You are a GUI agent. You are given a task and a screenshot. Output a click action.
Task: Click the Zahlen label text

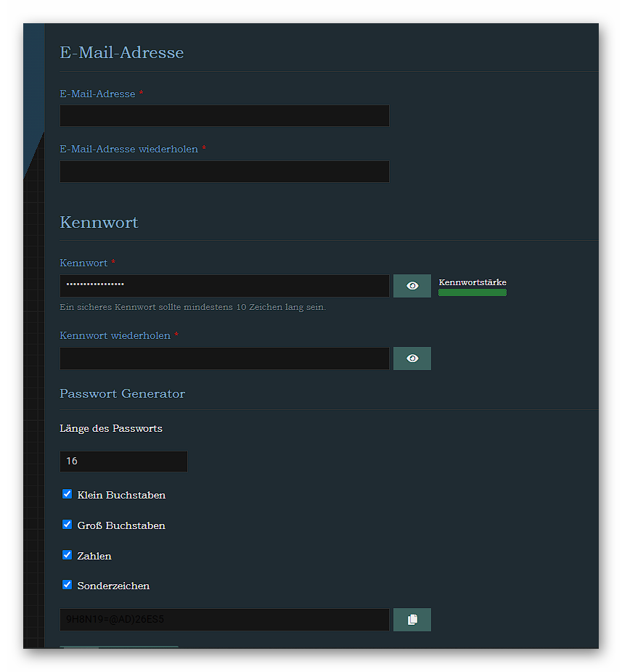click(x=94, y=556)
